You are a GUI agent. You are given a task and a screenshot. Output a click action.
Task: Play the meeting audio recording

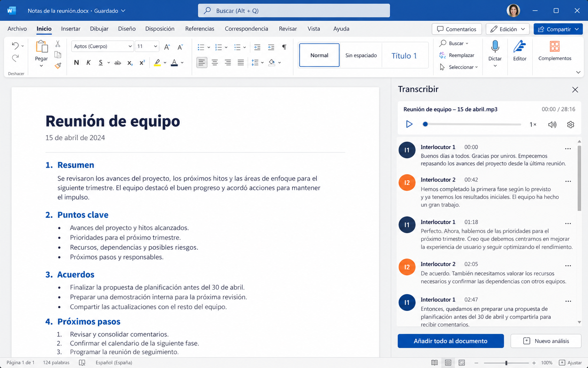pos(409,124)
